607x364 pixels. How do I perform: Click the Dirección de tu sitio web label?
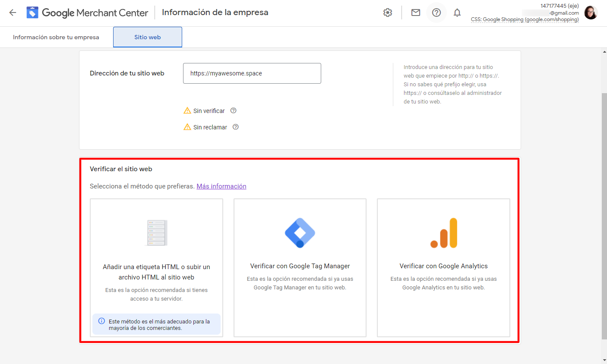point(127,73)
